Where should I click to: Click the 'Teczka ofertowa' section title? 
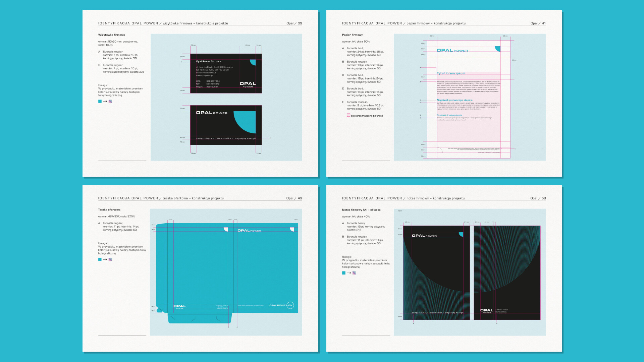pyautogui.click(x=109, y=210)
